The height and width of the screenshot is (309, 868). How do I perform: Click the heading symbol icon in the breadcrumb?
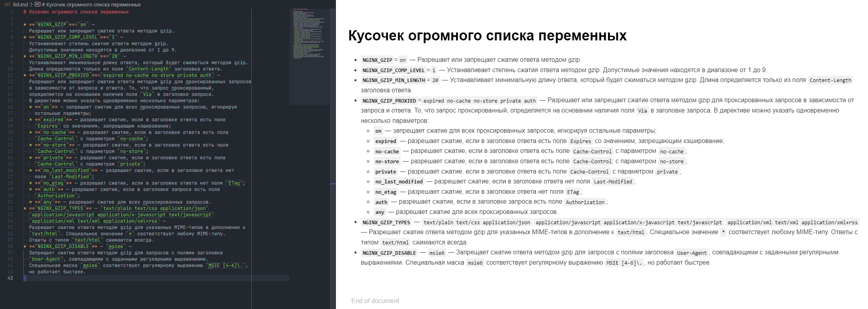tap(38, 5)
